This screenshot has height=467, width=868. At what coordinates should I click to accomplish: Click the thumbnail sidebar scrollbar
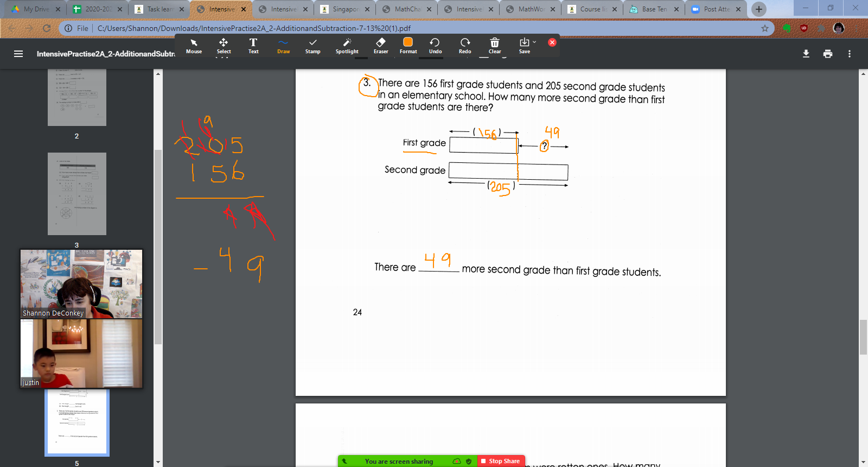pyautogui.click(x=158, y=247)
